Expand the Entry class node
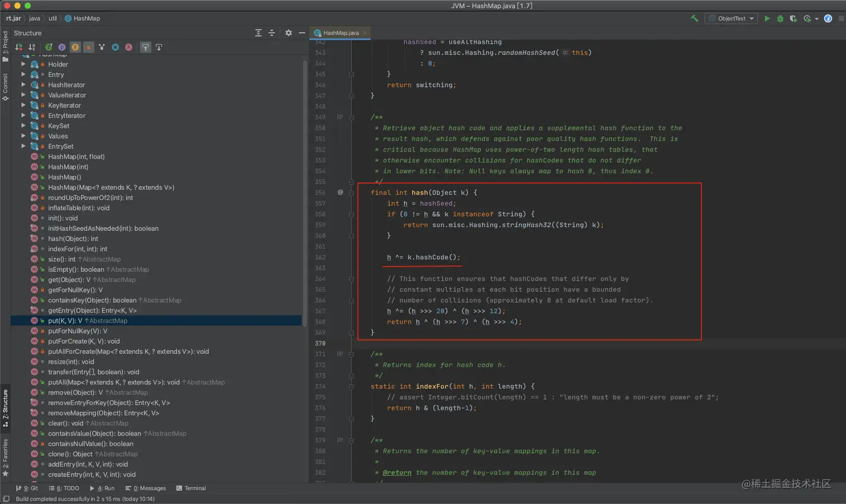Screen dimensions: 846x504 pyautogui.click(x=23, y=74)
